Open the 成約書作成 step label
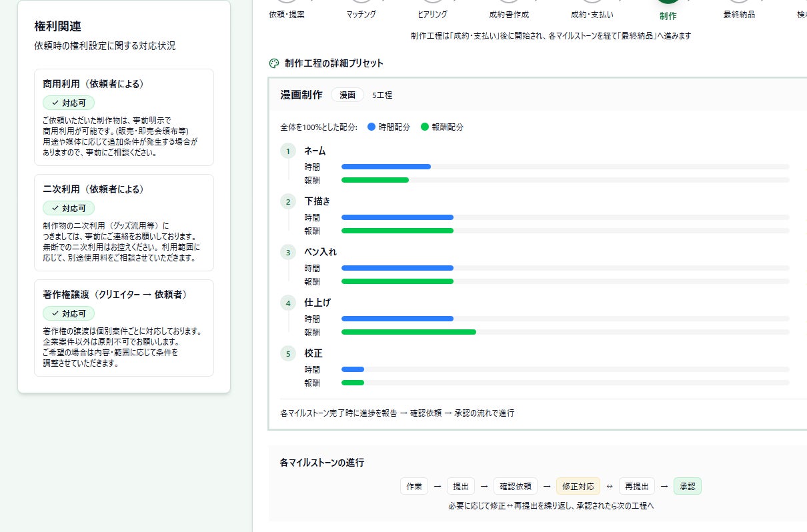The height and width of the screenshot is (532, 807). 510,14
